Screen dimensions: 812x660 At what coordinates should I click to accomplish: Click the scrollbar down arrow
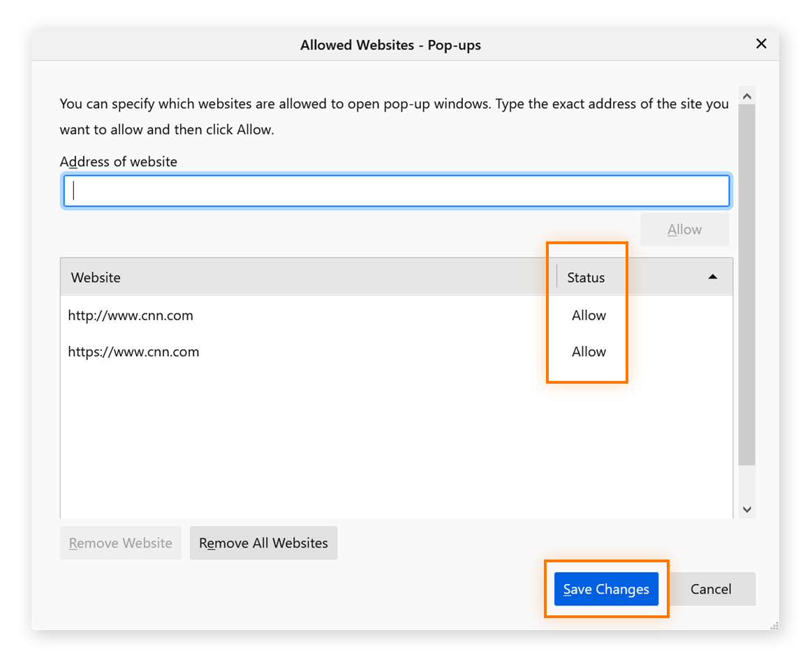[x=747, y=509]
